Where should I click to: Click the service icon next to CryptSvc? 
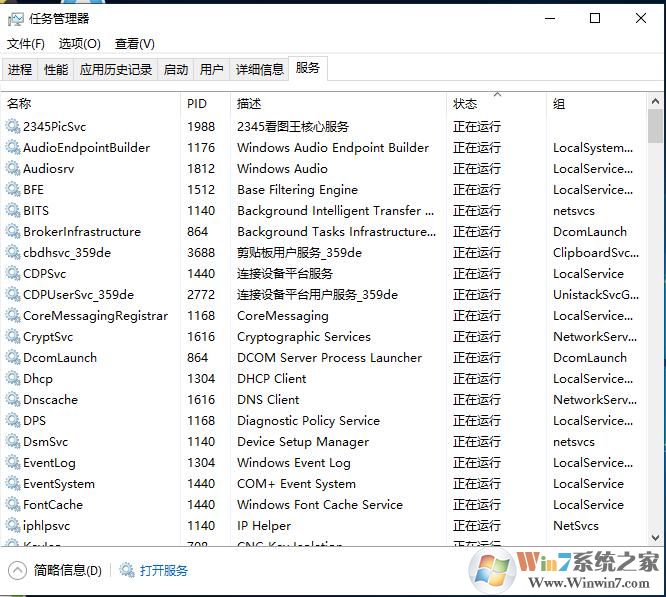click(13, 337)
